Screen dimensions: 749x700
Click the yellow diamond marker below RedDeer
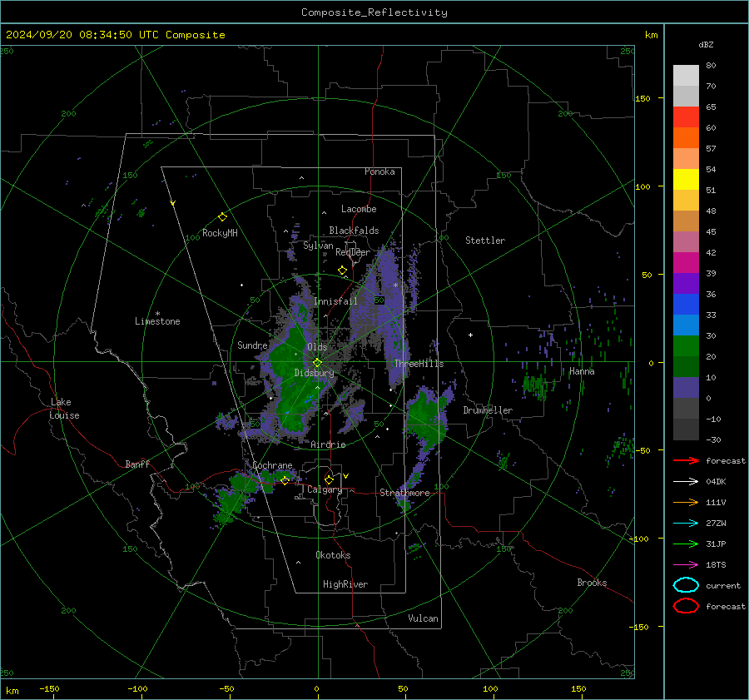coord(342,271)
